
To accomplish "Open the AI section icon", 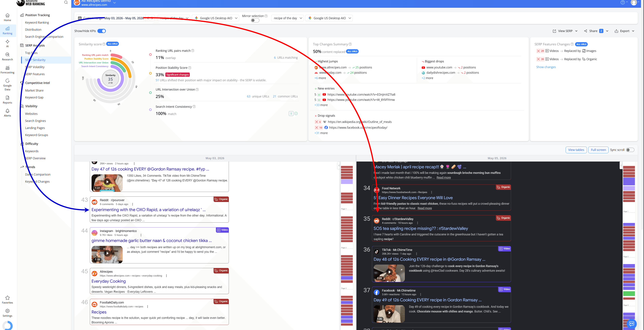I will click(7, 43).
